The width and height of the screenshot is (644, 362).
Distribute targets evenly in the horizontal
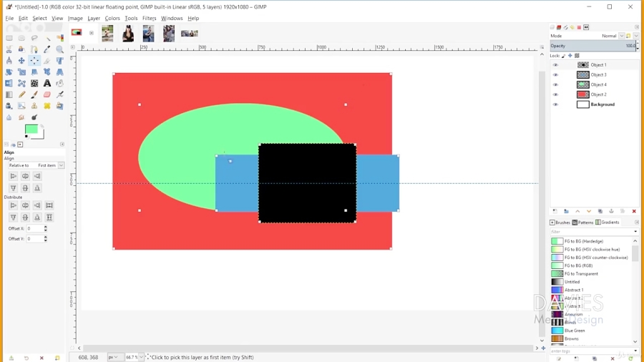click(x=49, y=205)
